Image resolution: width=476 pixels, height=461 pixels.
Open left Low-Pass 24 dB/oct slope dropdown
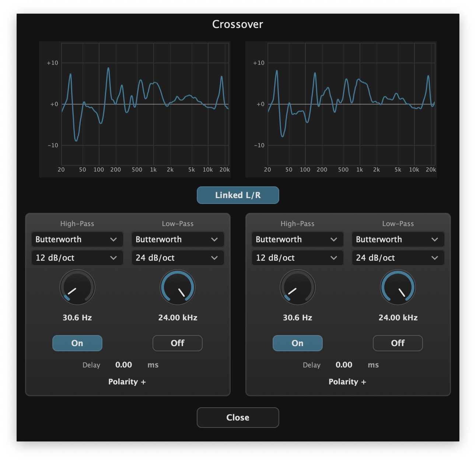click(x=178, y=258)
